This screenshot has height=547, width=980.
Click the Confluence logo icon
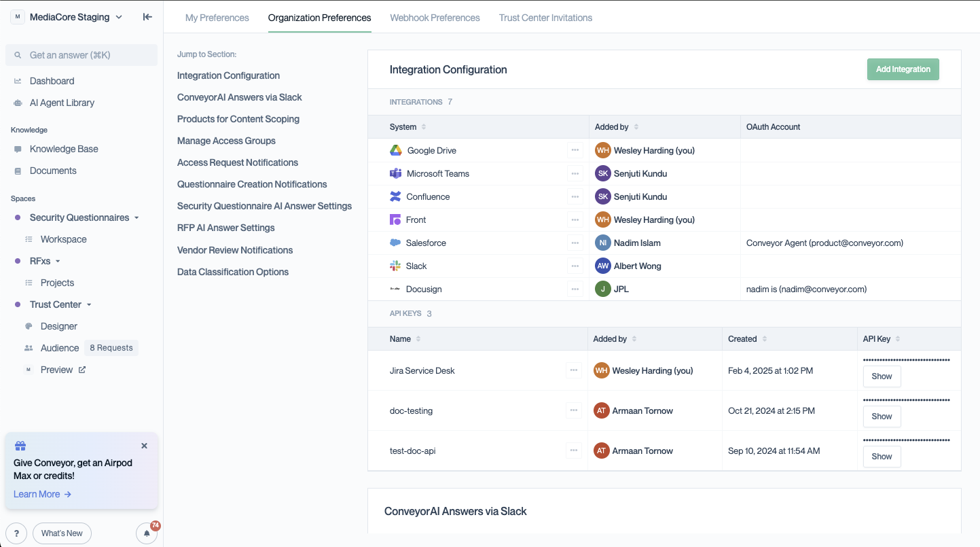395,196
